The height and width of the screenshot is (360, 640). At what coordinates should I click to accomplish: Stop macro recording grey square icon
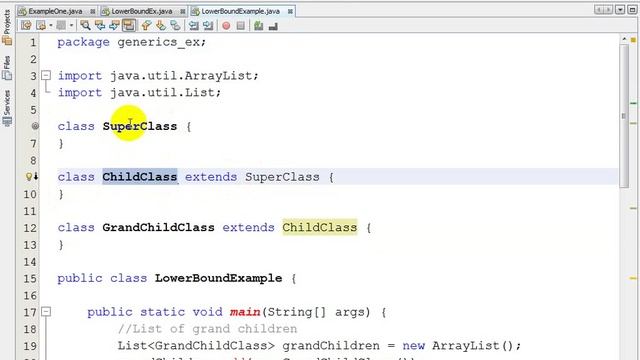coord(241,26)
